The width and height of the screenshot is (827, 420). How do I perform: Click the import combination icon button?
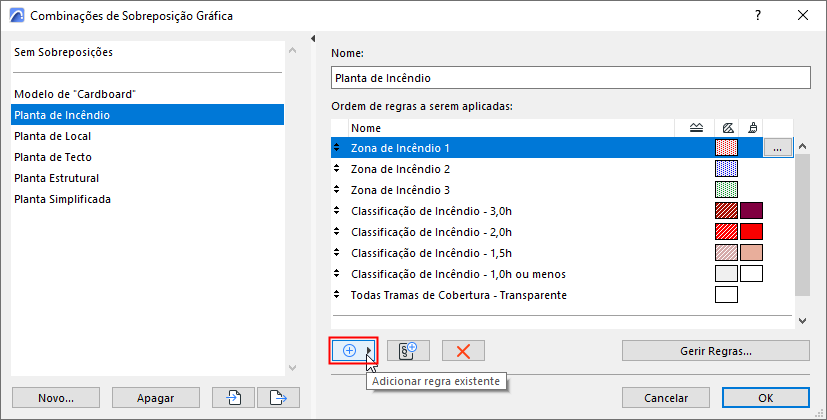click(x=233, y=397)
